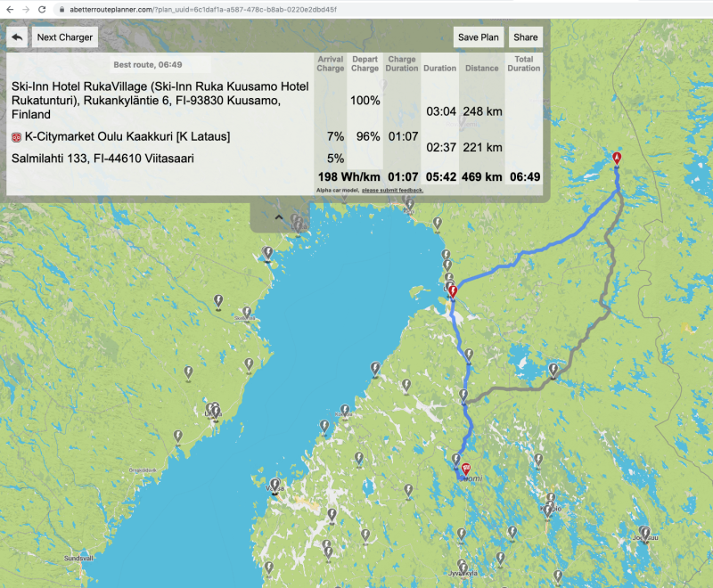
Task: Collapse the route plan panel with the chevron
Action: (279, 216)
